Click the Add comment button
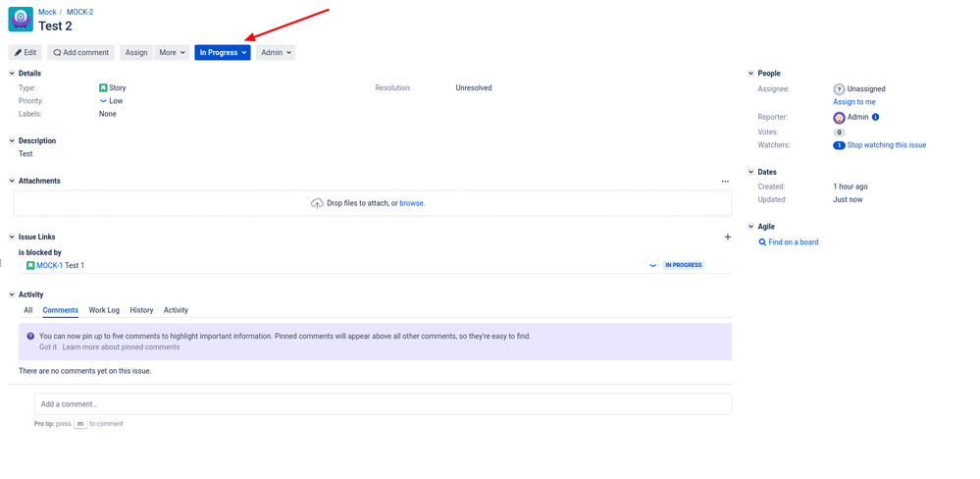980x479 pixels. tap(81, 53)
